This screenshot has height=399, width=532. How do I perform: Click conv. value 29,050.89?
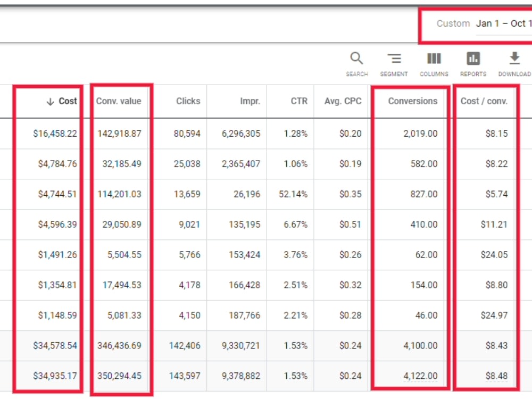coord(122,225)
